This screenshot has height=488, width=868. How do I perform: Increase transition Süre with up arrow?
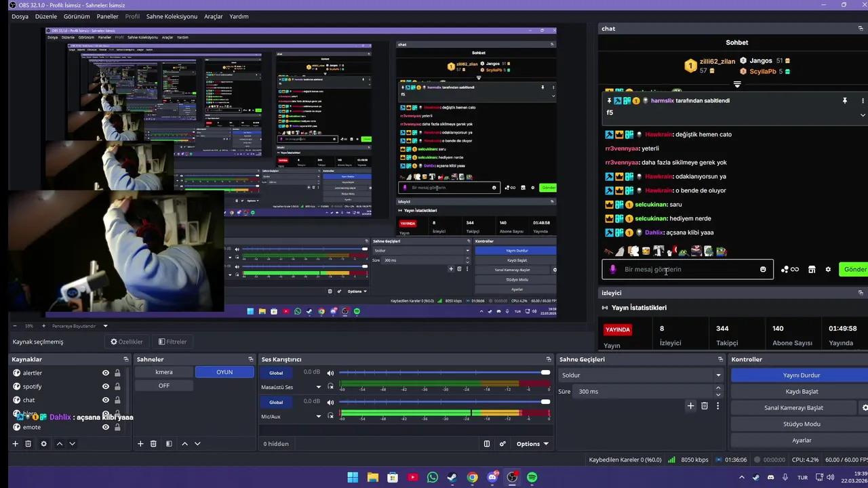coord(718,388)
